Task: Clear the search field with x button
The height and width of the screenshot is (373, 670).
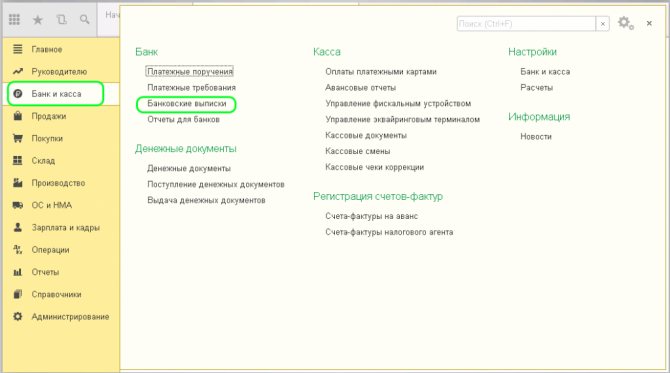Action: point(602,24)
